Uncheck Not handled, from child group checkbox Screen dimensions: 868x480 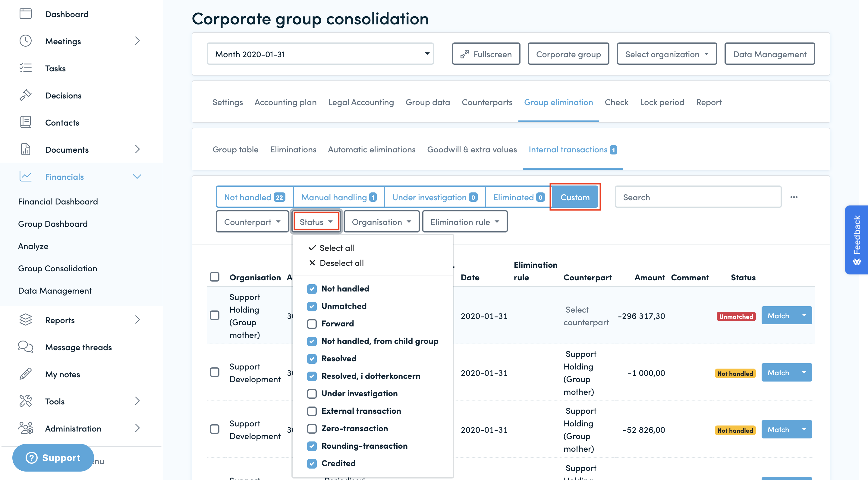(x=312, y=341)
